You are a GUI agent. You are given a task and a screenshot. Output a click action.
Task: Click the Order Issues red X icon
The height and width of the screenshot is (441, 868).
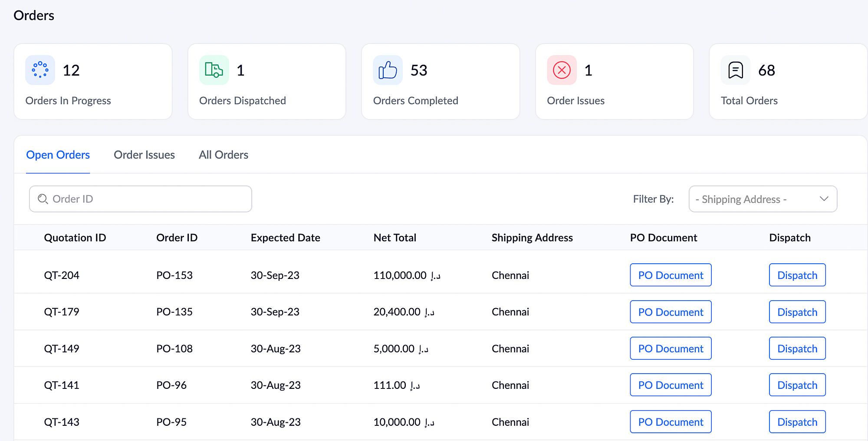tap(562, 70)
